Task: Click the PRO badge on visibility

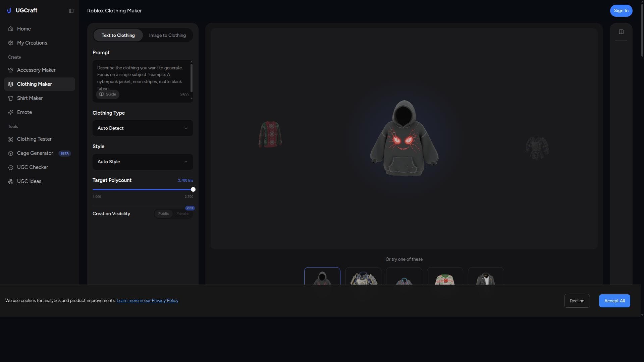Action: pos(190,208)
